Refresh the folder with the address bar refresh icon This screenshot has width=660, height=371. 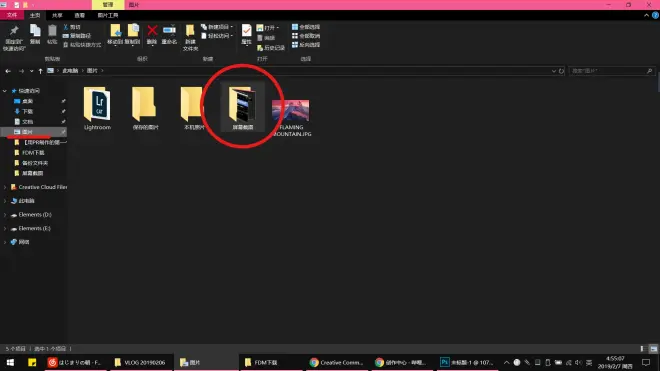point(561,71)
